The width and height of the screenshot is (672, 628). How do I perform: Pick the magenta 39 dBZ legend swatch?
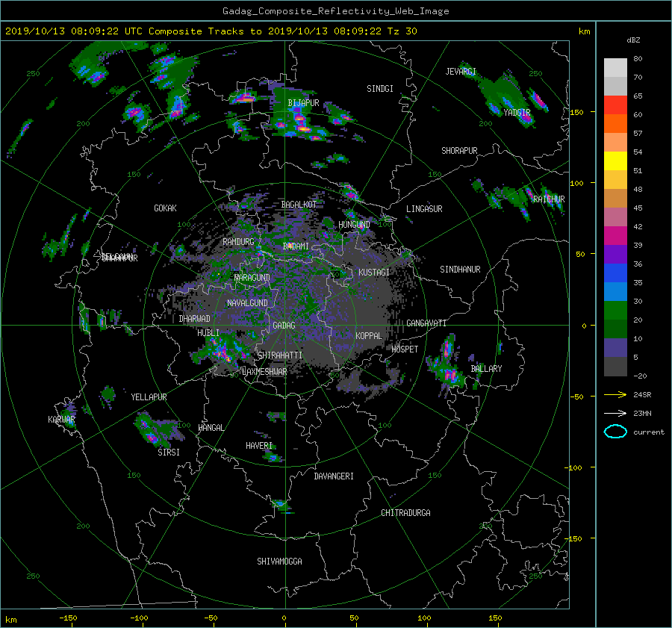coord(615,236)
